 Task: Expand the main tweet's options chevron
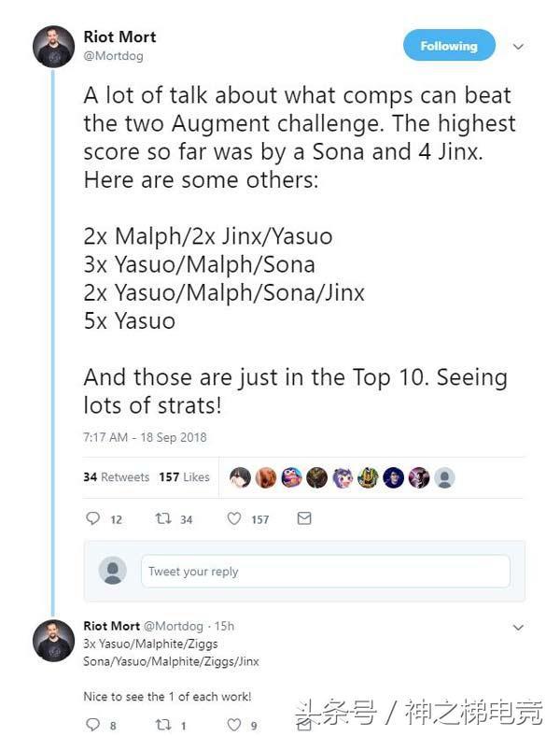tap(519, 46)
